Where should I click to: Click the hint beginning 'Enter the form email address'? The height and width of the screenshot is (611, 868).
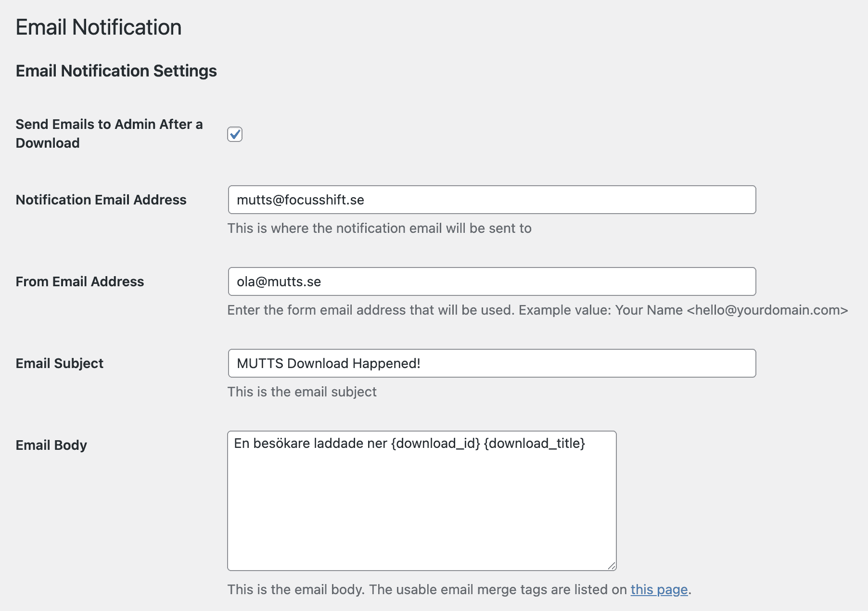[537, 310]
